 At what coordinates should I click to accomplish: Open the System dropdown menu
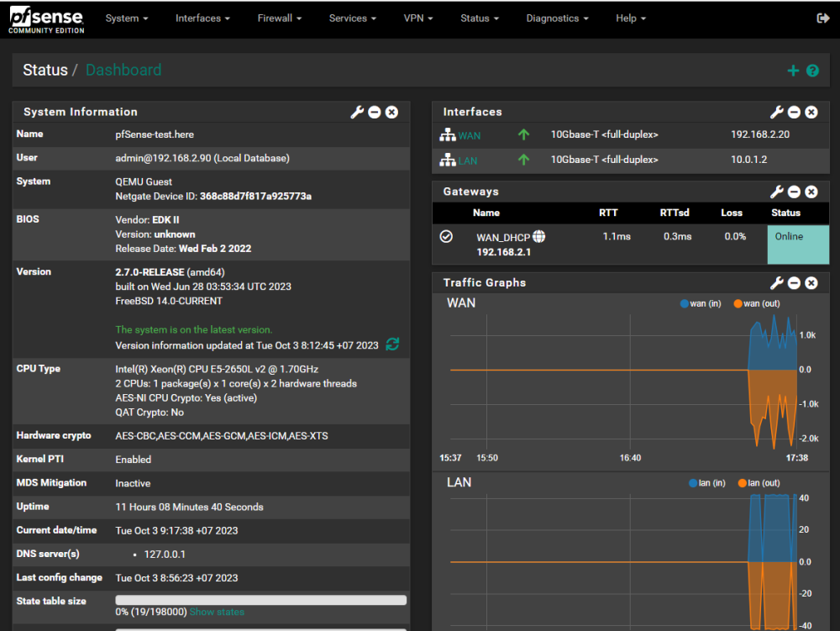(x=127, y=18)
